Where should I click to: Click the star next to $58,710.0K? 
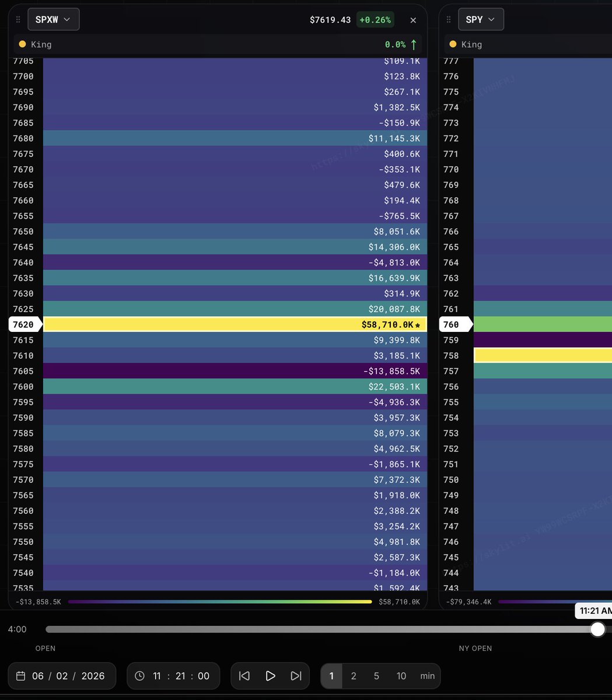(x=417, y=325)
